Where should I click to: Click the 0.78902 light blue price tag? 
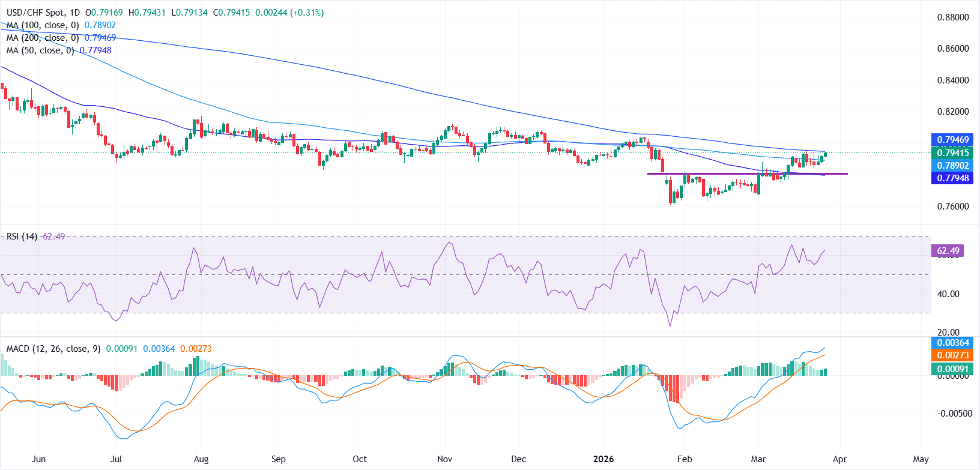(x=952, y=166)
